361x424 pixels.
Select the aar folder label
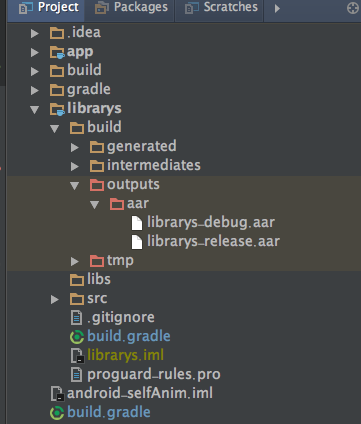click(x=138, y=204)
